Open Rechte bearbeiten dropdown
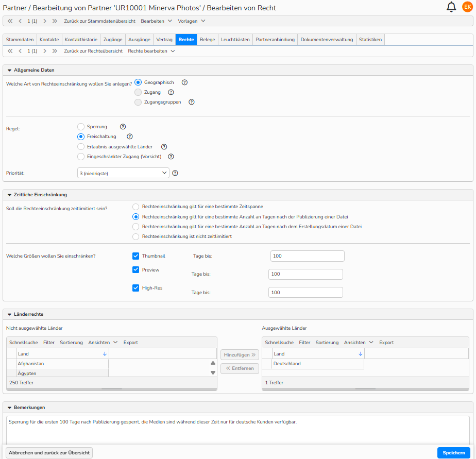 151,51
